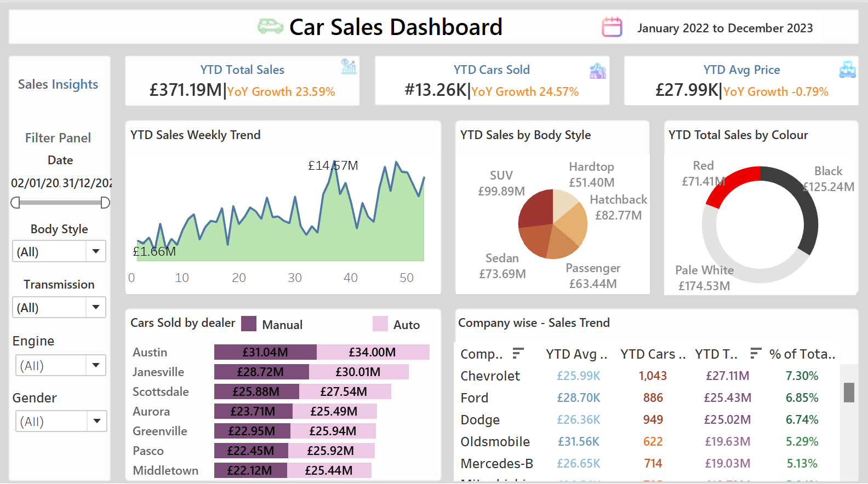Click the pink calendar icon in the header
Screen dimensions: 868x484
coord(612,27)
